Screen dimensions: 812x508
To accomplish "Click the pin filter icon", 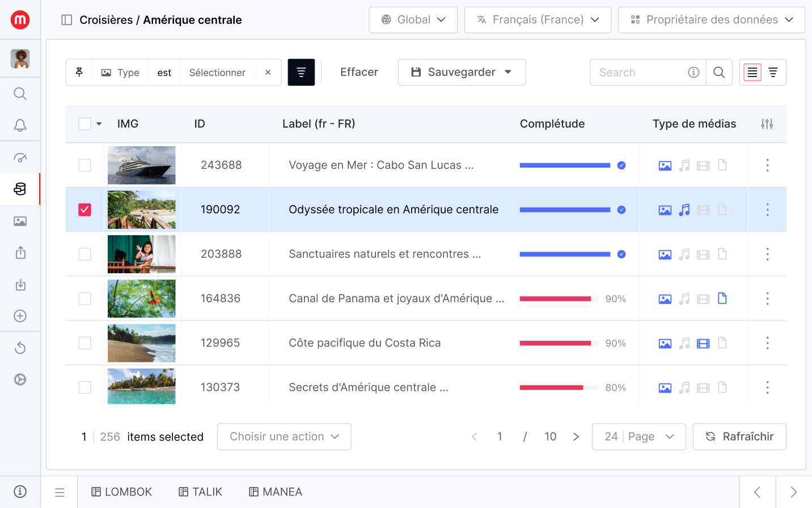I will point(79,73).
